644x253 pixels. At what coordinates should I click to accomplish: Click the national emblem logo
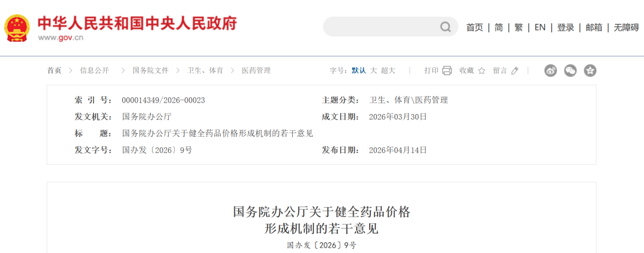coord(17,27)
